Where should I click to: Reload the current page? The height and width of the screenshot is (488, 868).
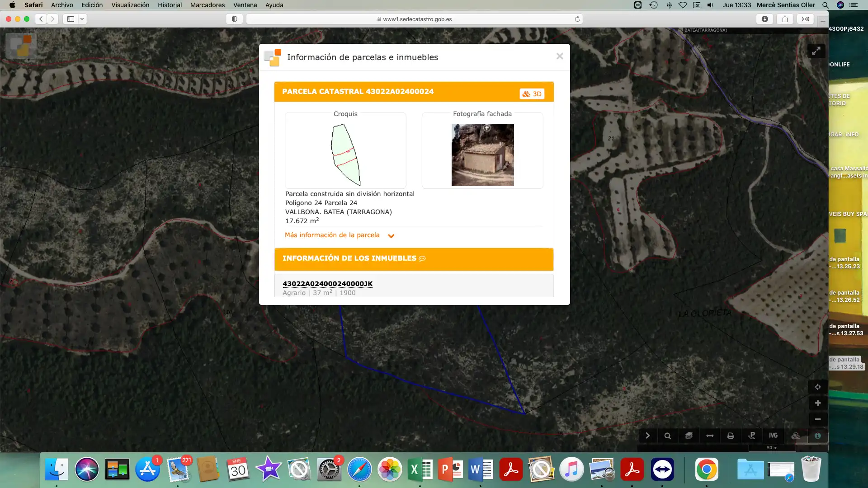577,19
